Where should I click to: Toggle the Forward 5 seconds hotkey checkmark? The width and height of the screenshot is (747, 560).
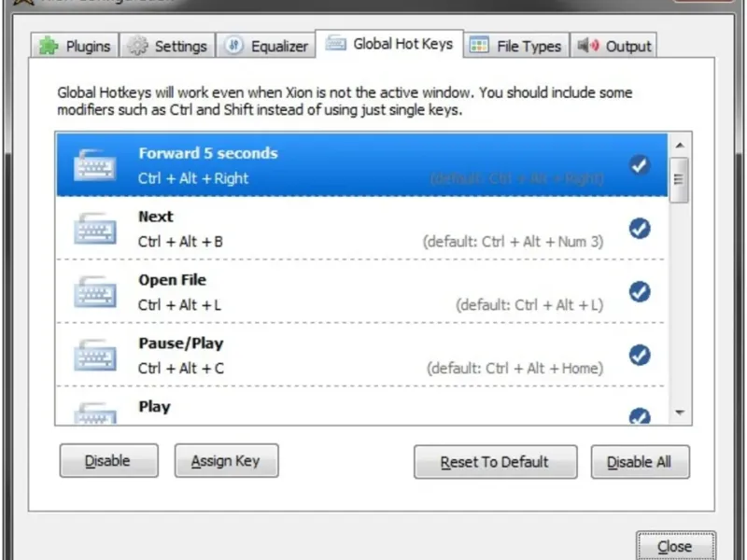pyautogui.click(x=640, y=165)
